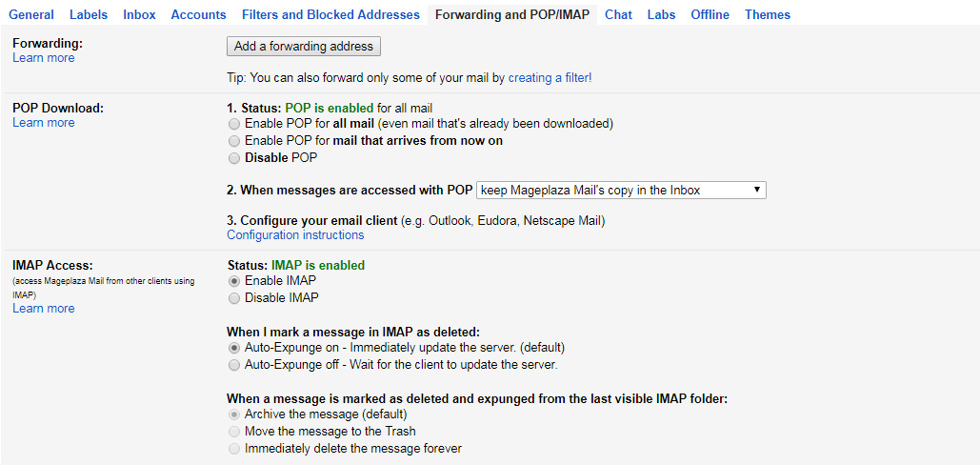Click Learn more under IMAP Access

pos(43,308)
